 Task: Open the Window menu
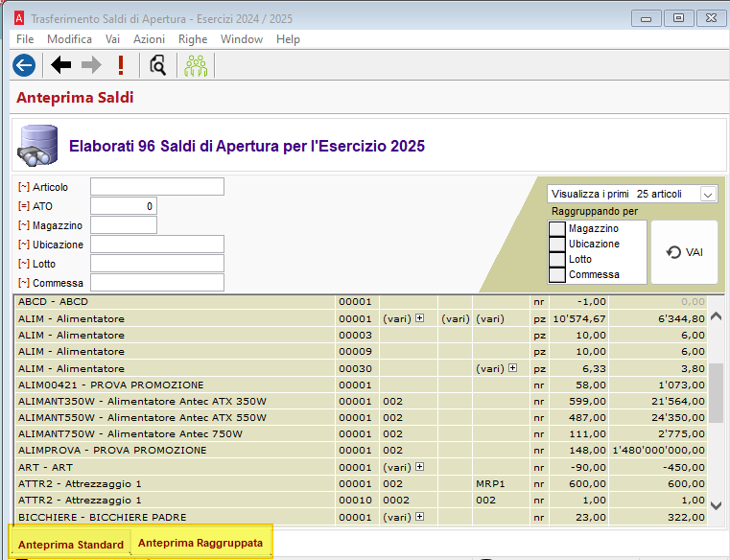[242, 39]
